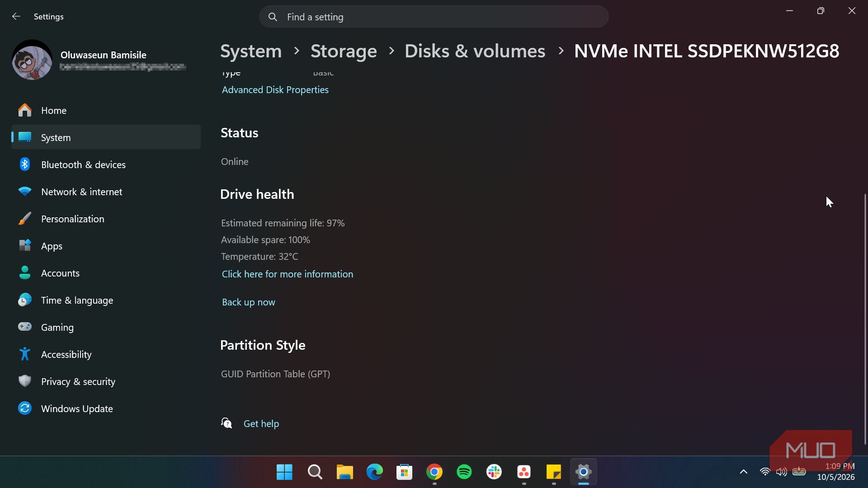This screenshot has height=488, width=868.
Task: Click the Gaming controller icon
Action: (25, 327)
